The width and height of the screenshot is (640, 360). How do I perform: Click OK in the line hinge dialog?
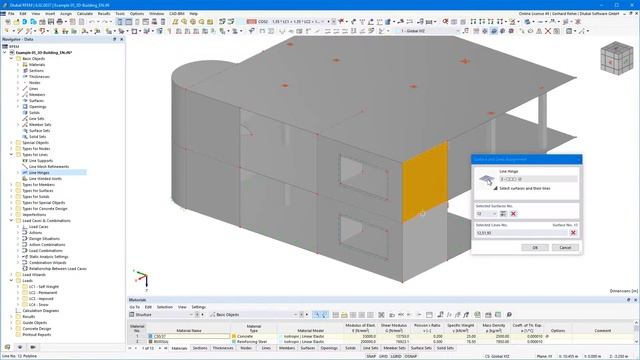pyautogui.click(x=535, y=248)
